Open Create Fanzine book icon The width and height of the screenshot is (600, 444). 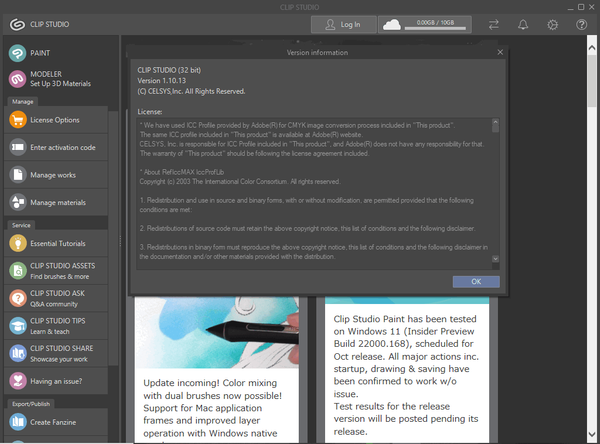18,422
